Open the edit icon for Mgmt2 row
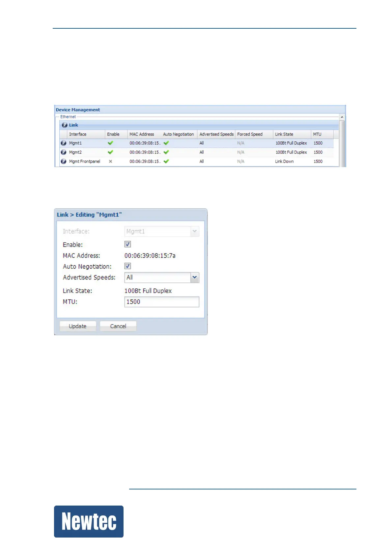 (x=64, y=152)
